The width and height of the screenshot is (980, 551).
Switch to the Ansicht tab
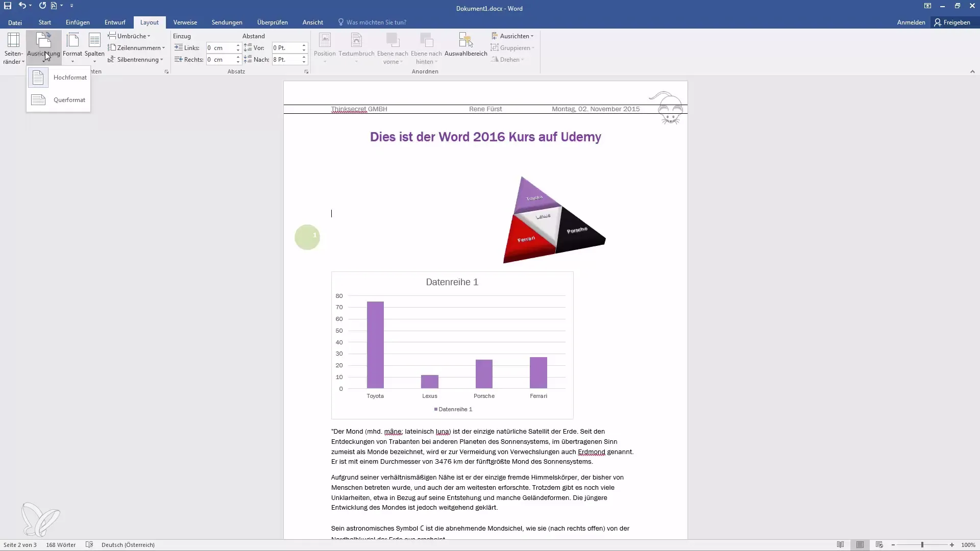[x=313, y=22]
